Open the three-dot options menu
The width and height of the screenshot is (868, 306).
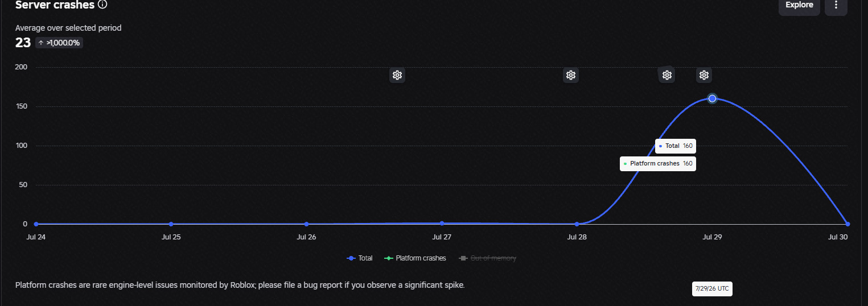click(x=836, y=5)
